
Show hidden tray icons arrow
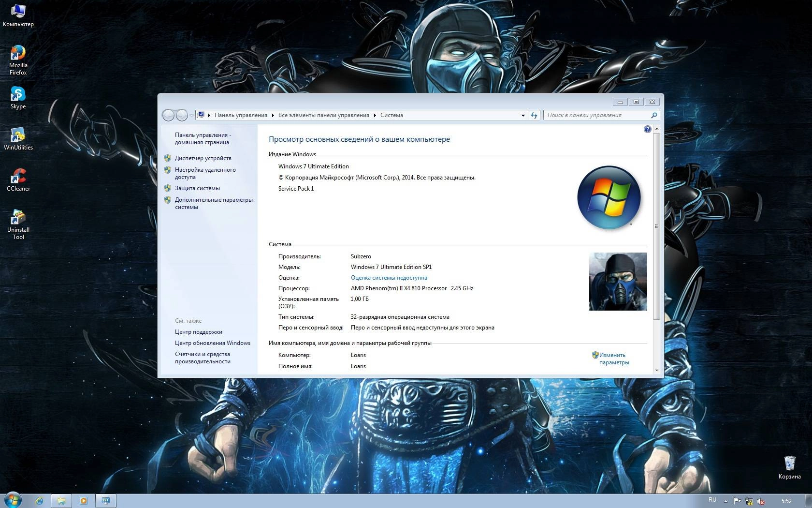coord(725,501)
